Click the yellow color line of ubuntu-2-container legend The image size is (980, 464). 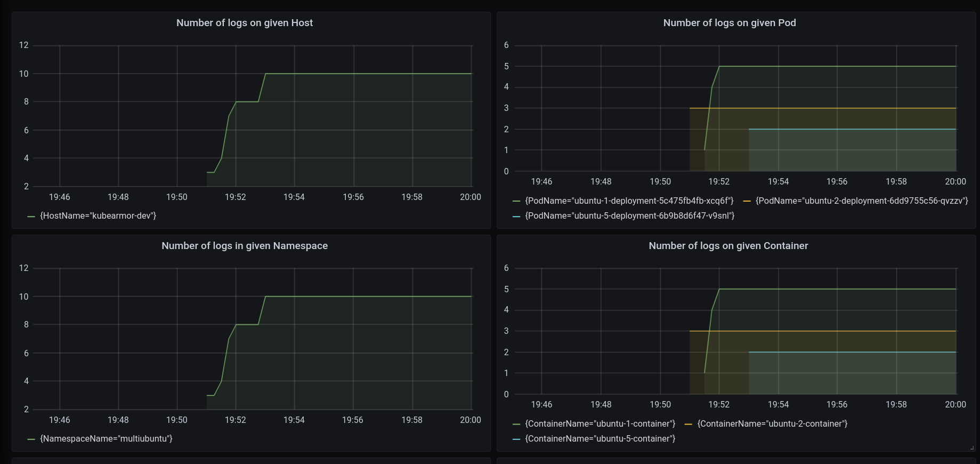pos(688,425)
